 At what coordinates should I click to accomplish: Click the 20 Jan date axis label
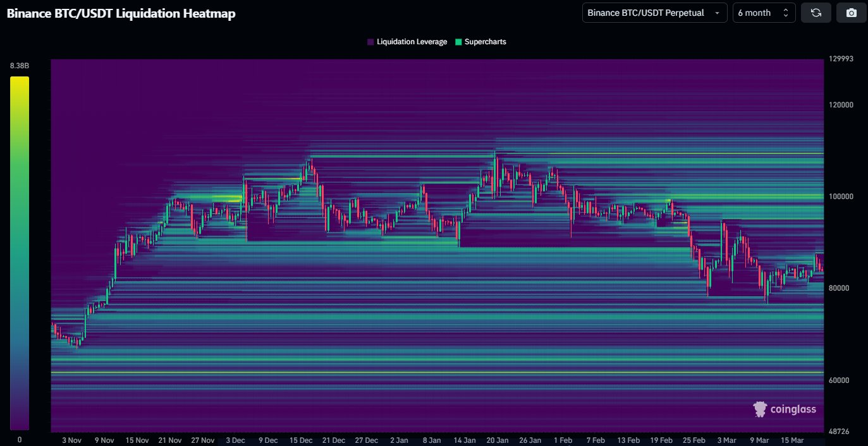[x=497, y=440]
